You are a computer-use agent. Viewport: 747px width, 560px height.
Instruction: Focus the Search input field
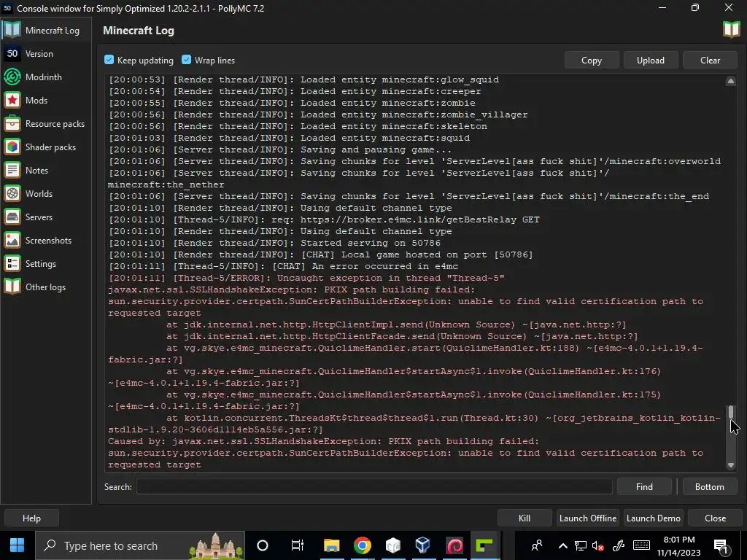(x=374, y=486)
